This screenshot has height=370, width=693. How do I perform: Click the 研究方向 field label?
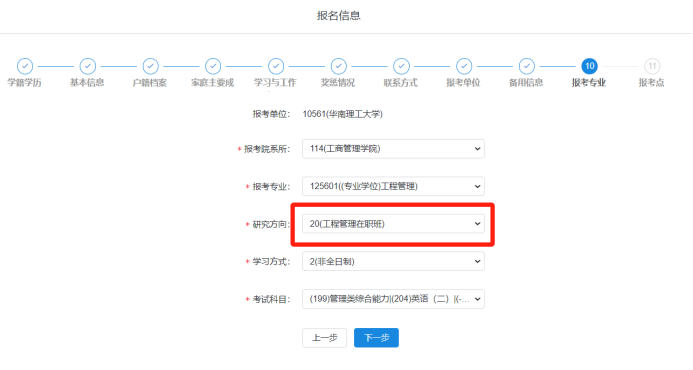click(x=271, y=225)
